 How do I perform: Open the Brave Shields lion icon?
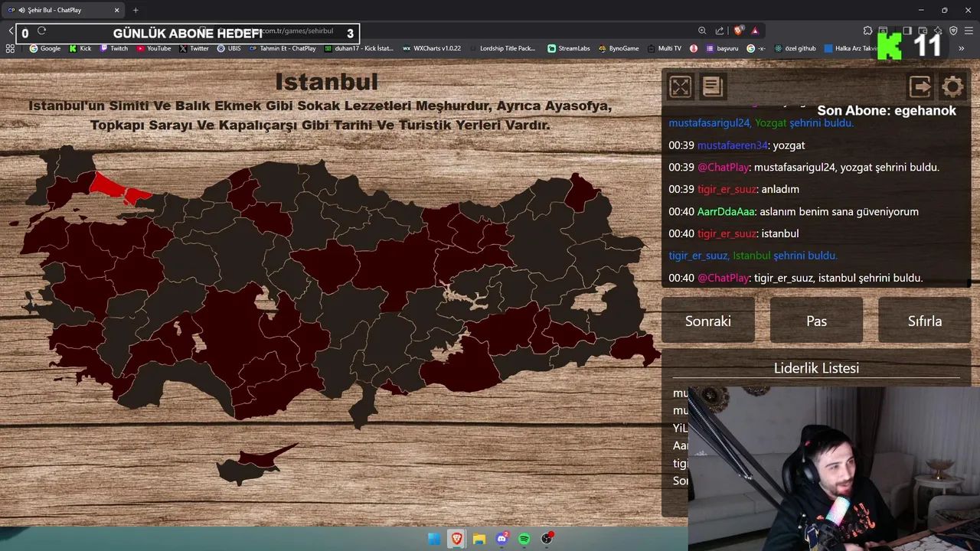coord(738,31)
